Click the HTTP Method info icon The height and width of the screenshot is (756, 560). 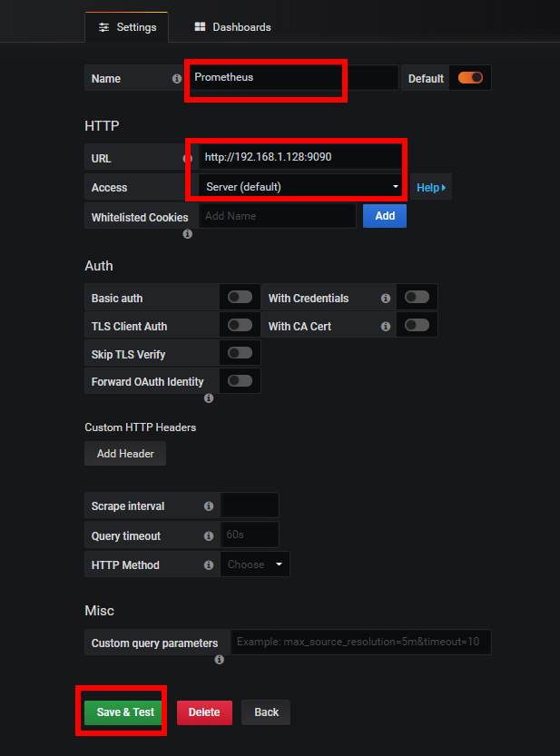[x=209, y=565]
